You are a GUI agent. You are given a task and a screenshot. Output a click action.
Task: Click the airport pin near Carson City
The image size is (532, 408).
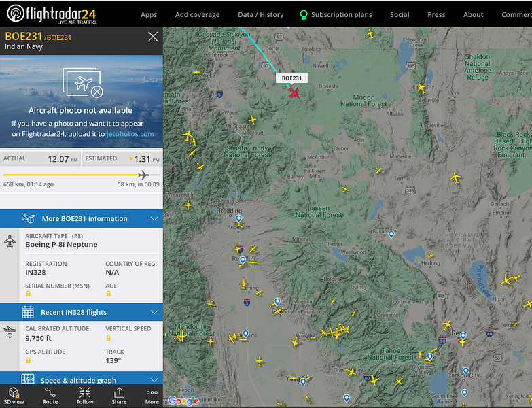[466, 371]
